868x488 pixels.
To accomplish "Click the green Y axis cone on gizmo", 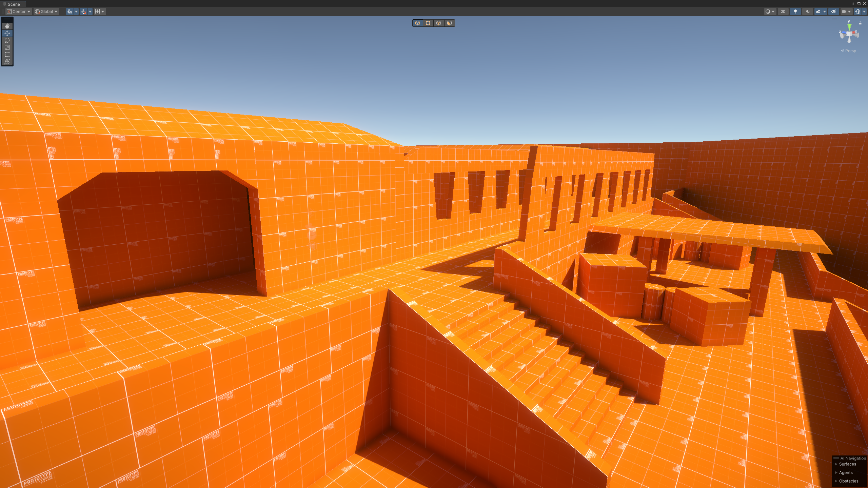I will tap(849, 26).
